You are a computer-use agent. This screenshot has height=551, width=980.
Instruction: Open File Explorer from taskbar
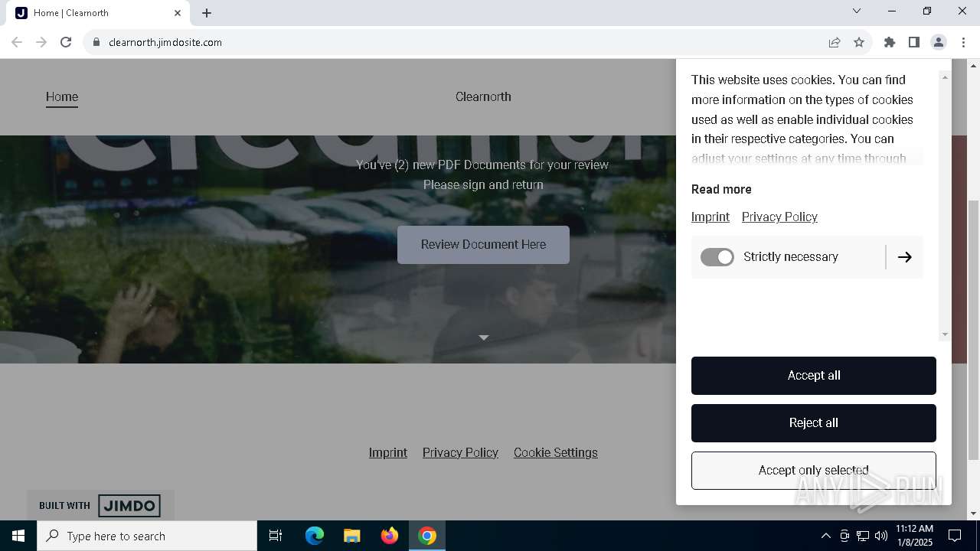[x=352, y=536]
